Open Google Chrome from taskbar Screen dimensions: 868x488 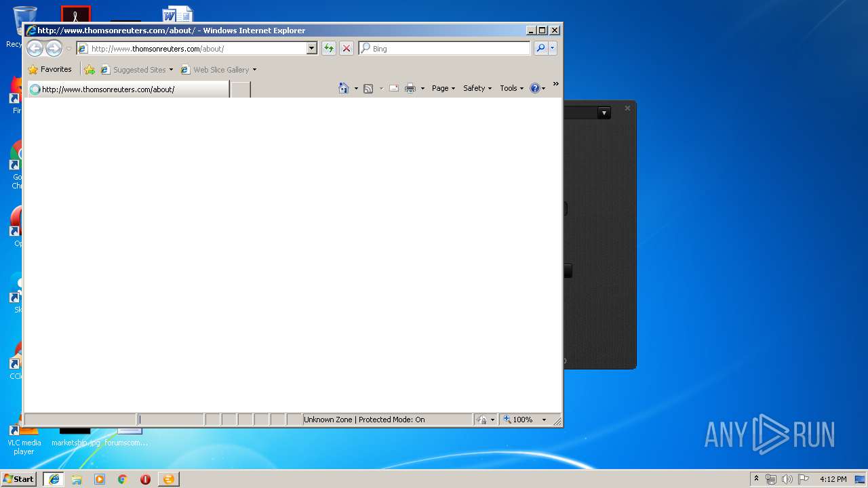[122, 479]
